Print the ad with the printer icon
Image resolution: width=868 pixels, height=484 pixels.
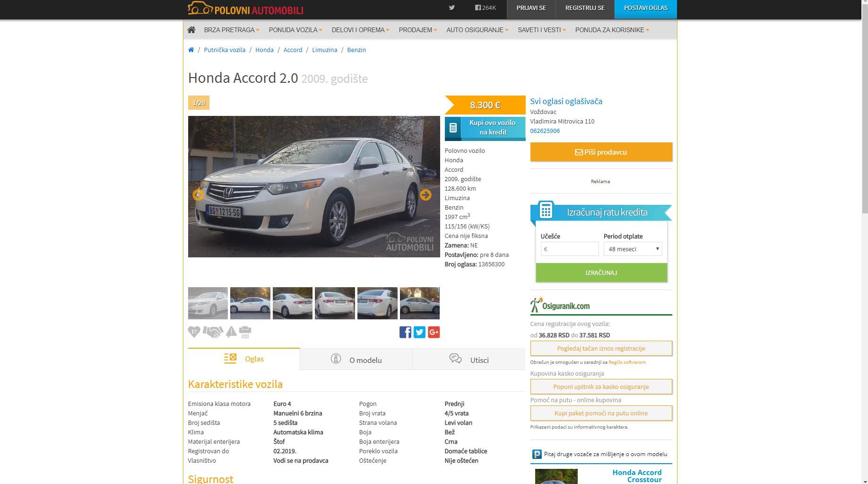pos(245,332)
